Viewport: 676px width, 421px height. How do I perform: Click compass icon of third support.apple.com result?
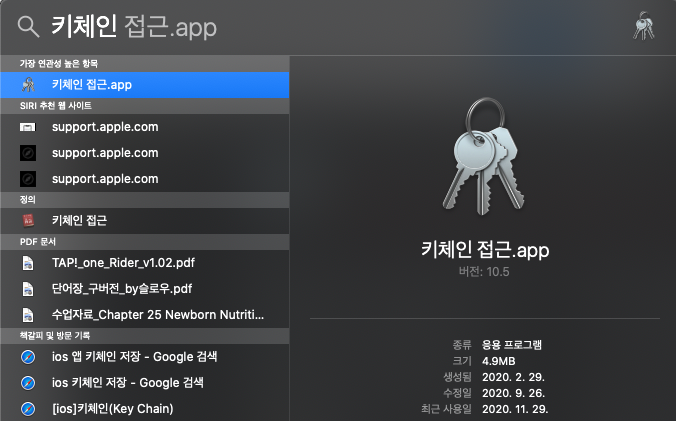pos(28,179)
